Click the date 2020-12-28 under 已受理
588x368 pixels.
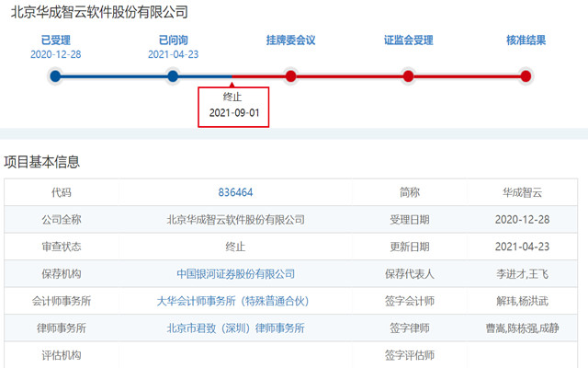[x=55, y=54]
